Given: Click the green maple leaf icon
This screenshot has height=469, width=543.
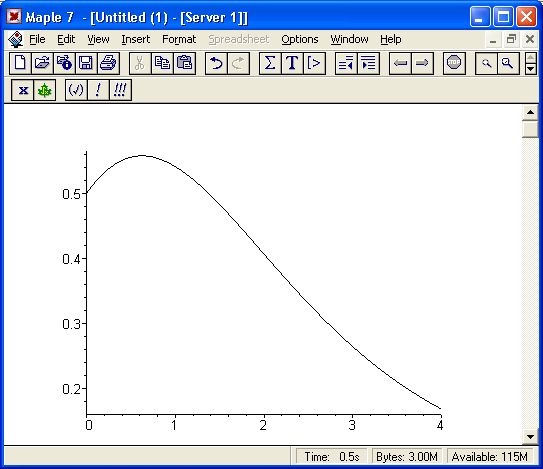Looking at the screenshot, I should click(45, 90).
